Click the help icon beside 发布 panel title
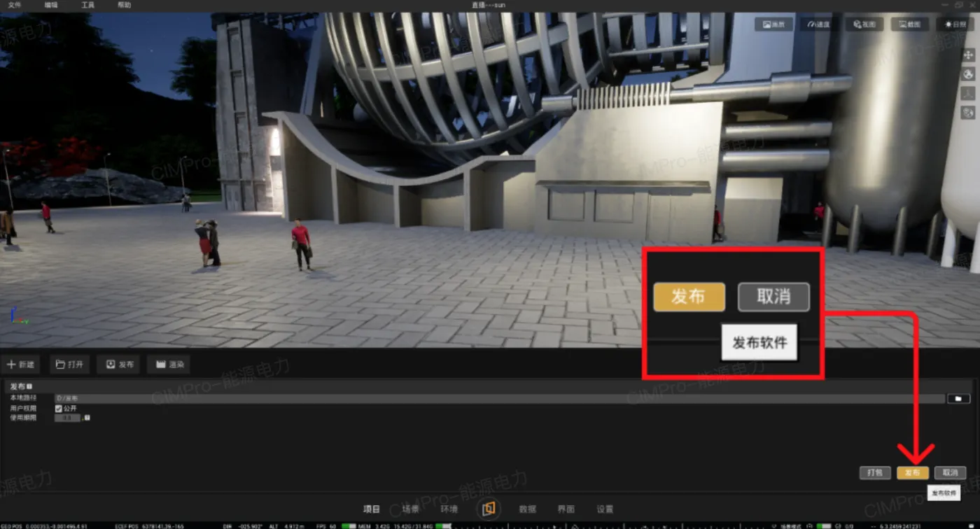The width and height of the screenshot is (980, 529). tap(29, 386)
